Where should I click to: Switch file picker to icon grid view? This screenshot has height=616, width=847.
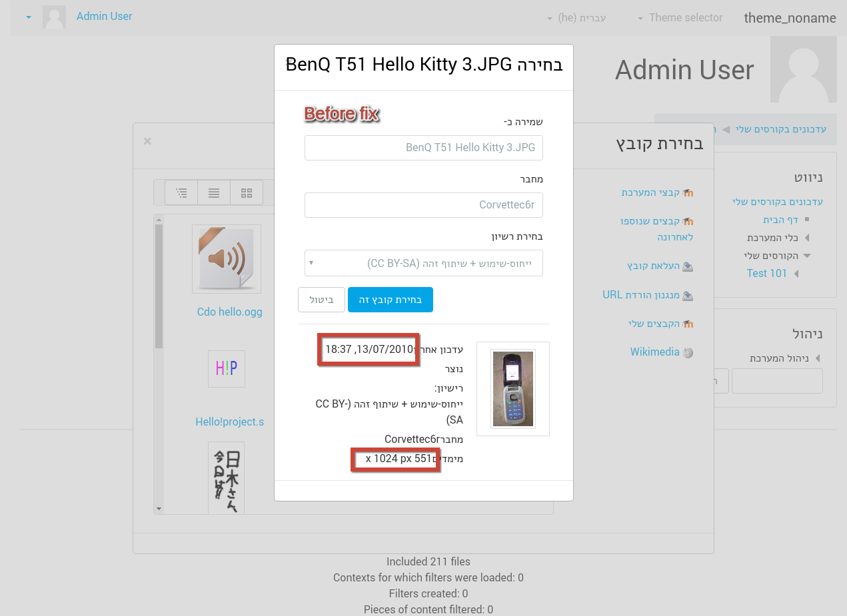(247, 193)
